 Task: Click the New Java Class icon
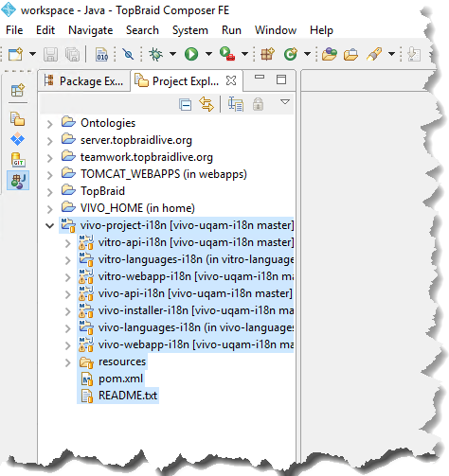(x=291, y=54)
